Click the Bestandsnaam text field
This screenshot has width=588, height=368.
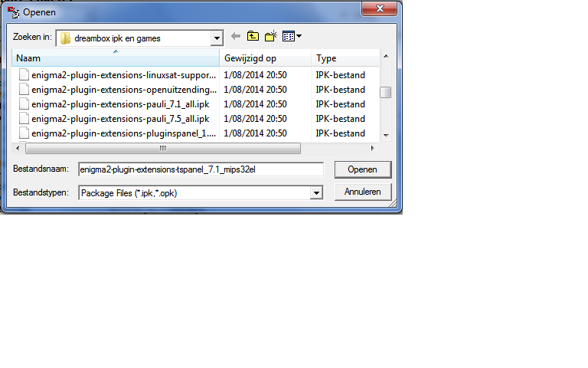(201, 169)
